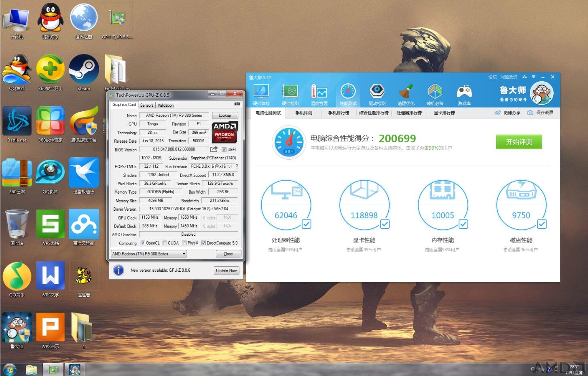The image size is (588, 376).
Task: Open GPU selector dropdown AMD Radeon R9 380
Action: 148,254
